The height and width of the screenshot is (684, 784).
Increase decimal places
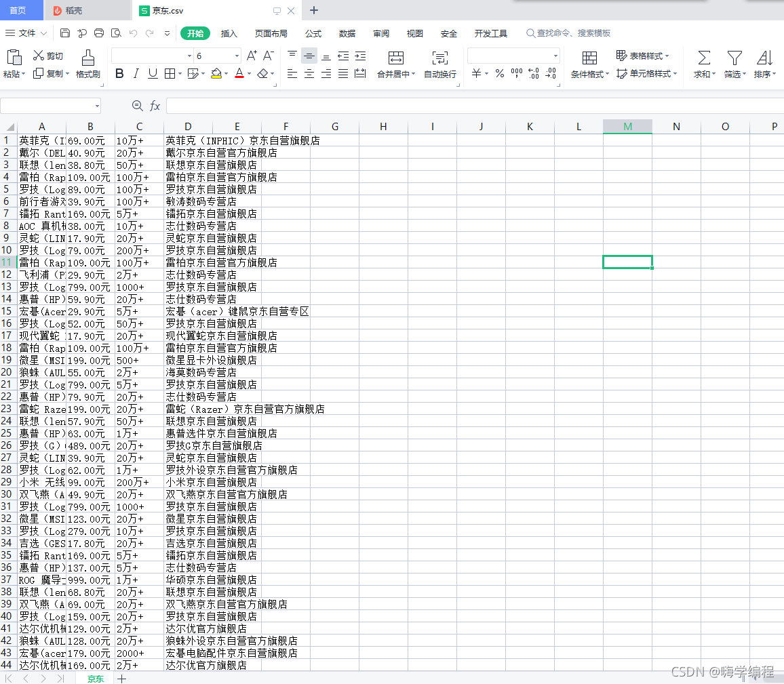534,73
